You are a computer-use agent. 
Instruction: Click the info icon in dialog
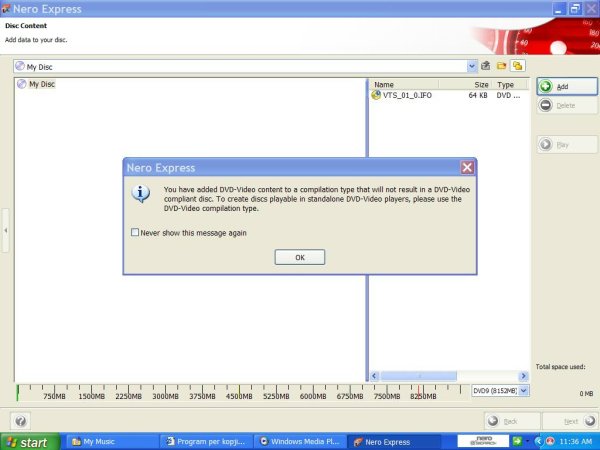(140, 194)
